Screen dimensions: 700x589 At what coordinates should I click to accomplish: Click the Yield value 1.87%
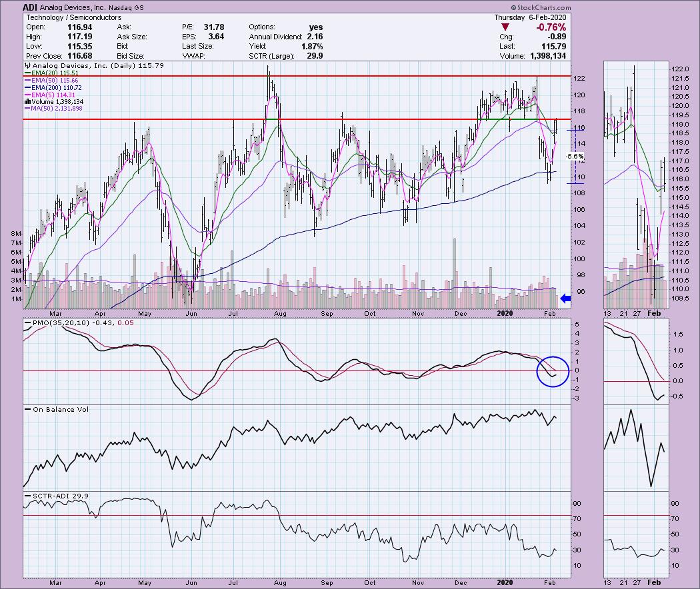pyautogui.click(x=311, y=46)
